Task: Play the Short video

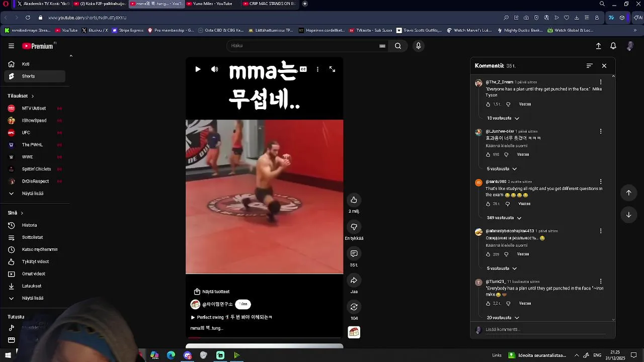Action: (x=198, y=69)
